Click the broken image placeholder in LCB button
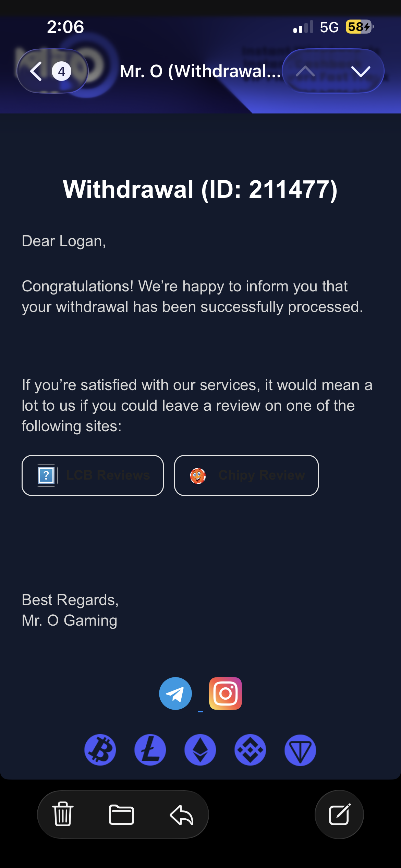 (x=46, y=475)
